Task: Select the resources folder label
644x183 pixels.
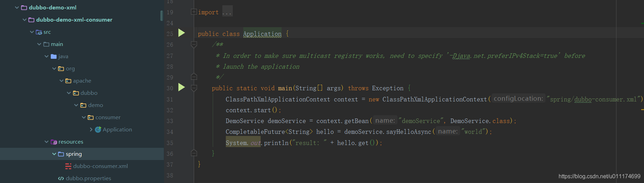Action: tap(71, 142)
